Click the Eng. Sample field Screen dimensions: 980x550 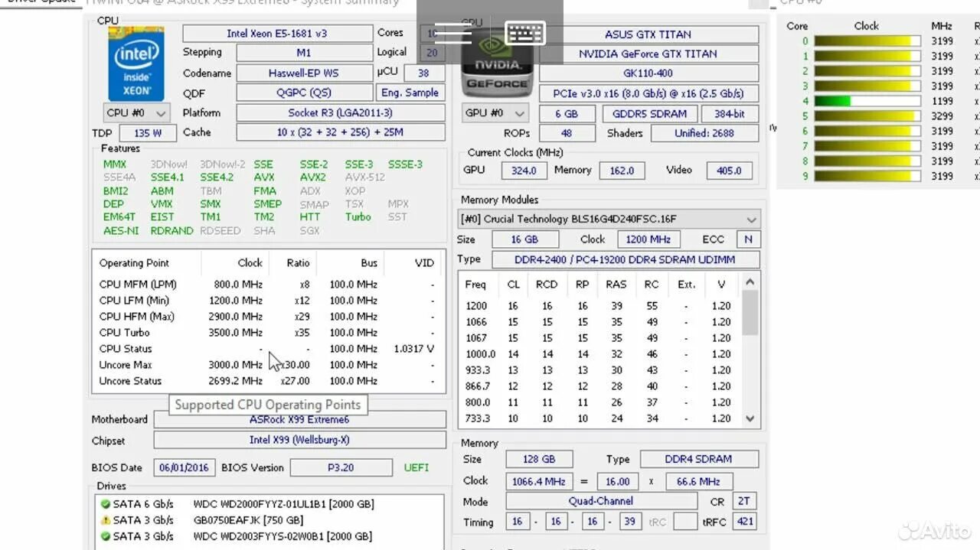coord(410,93)
